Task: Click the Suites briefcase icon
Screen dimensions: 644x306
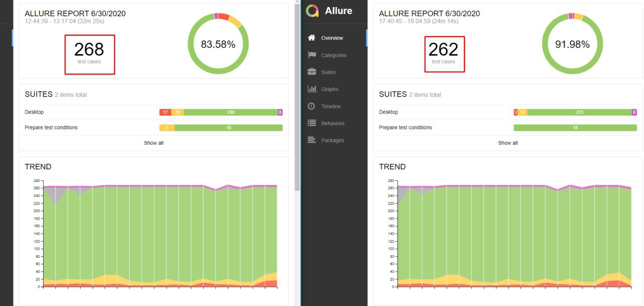Action: (x=311, y=72)
